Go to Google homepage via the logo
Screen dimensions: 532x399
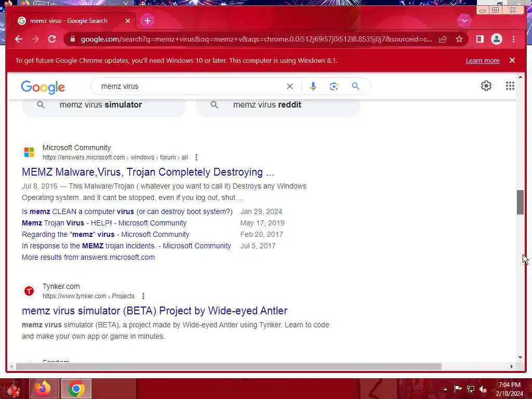[43, 87]
